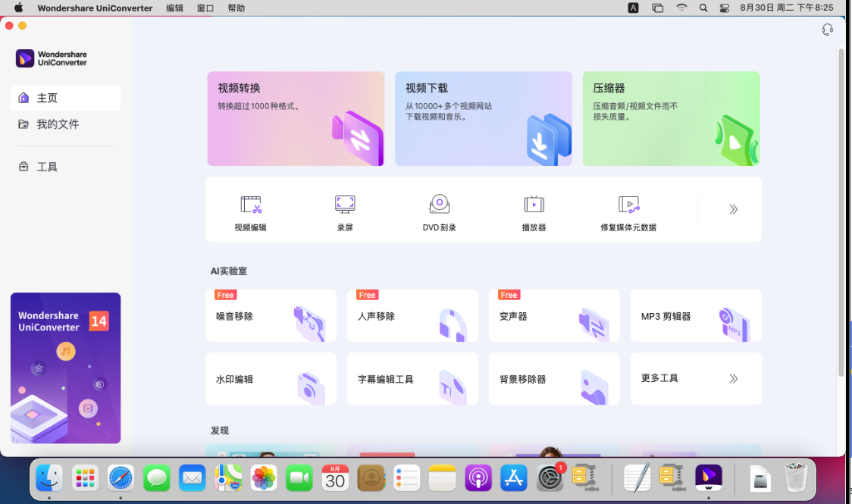This screenshot has width=852, height=504.
Task: Open Calendar from the Dock
Action: [335, 478]
